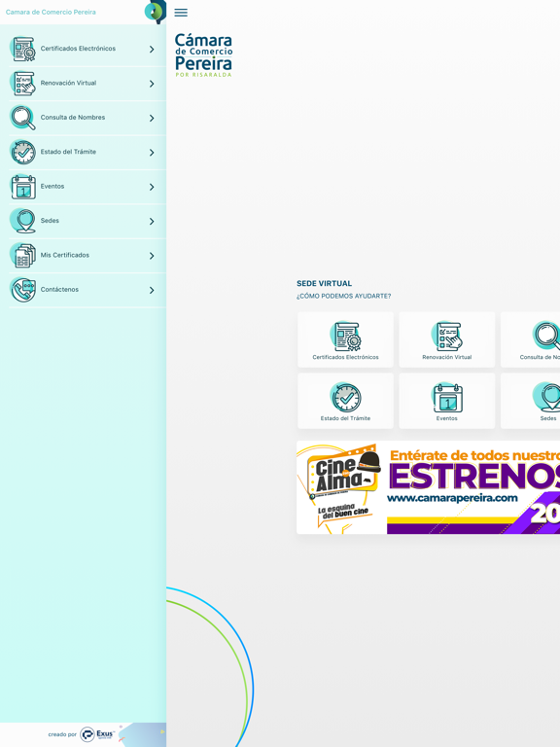Viewport: 560px width, 747px height.
Task: Expand Eventos chevron arrow
Action: point(152,187)
